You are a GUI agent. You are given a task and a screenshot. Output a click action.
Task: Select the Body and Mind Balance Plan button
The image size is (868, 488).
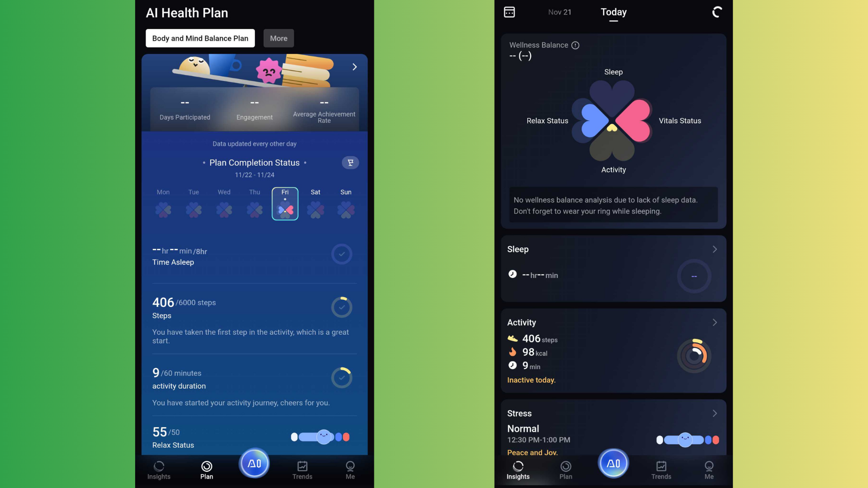pos(200,38)
